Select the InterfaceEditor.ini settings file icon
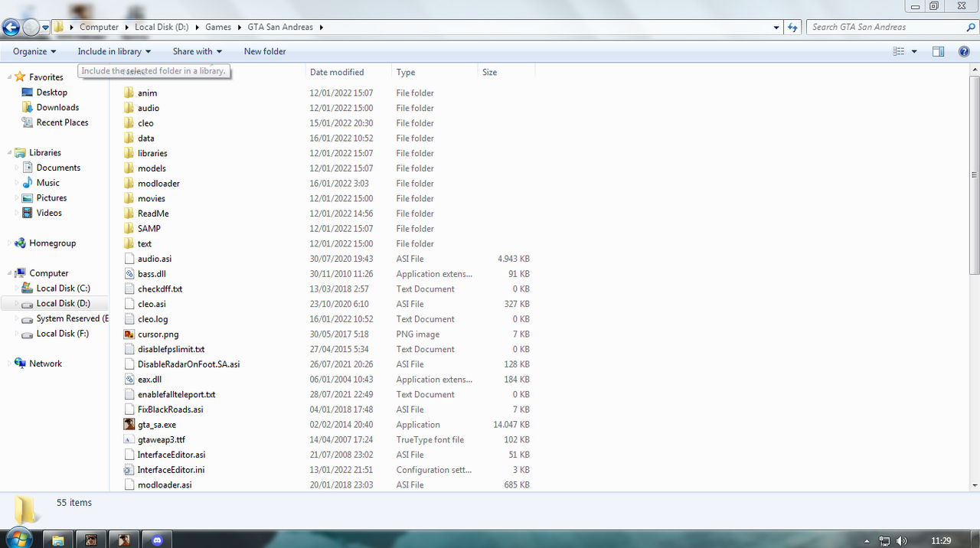 point(129,469)
